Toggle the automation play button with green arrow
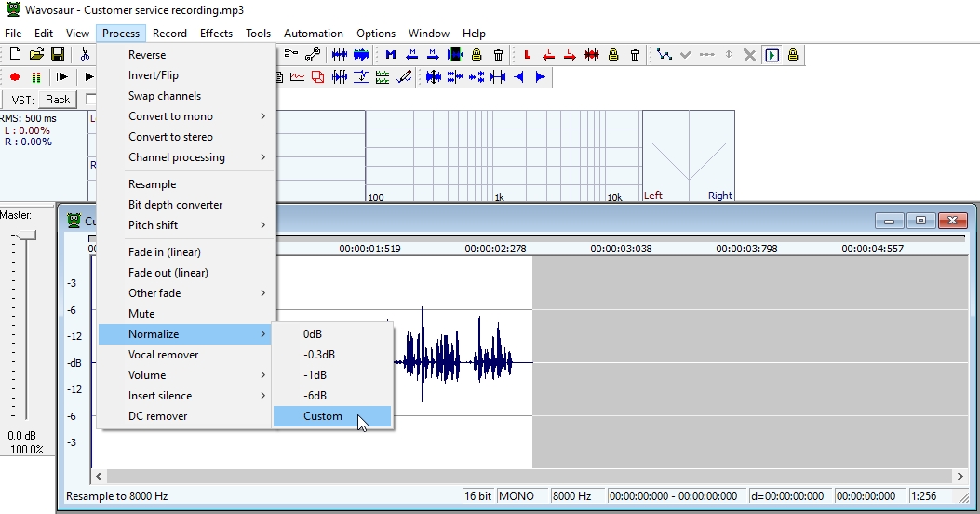The width and height of the screenshot is (980, 514). coord(772,55)
